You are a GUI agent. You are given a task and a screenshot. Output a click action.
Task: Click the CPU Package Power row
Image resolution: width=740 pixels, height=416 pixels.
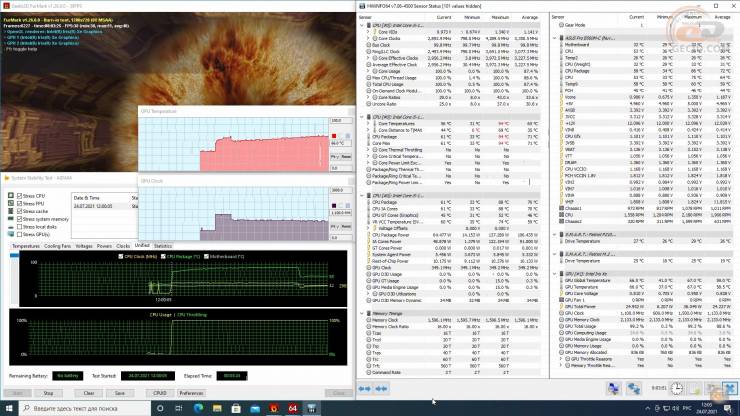point(452,235)
